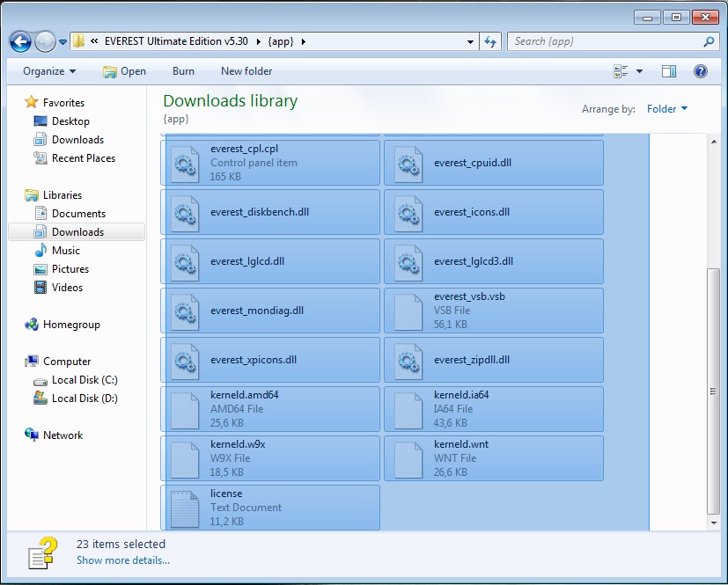Open address bar previous locations dropdown
The width and height of the screenshot is (728, 585).
(x=470, y=41)
